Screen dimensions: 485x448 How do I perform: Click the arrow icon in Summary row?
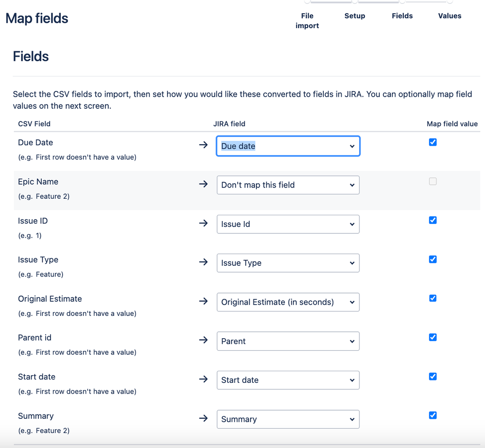click(203, 418)
